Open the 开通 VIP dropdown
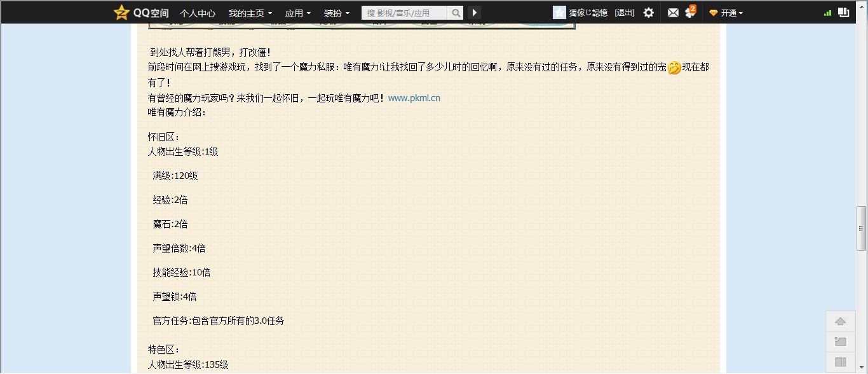The width and height of the screenshot is (868, 374). coord(727,13)
